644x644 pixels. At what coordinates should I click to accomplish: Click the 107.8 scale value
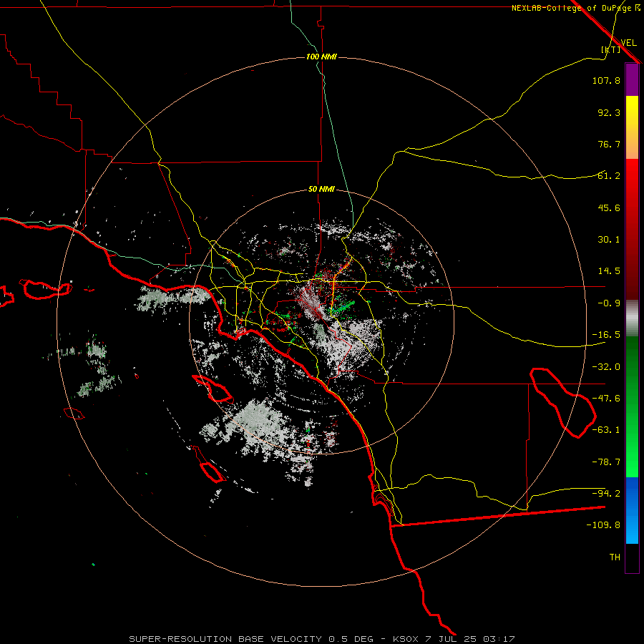pyautogui.click(x=606, y=80)
